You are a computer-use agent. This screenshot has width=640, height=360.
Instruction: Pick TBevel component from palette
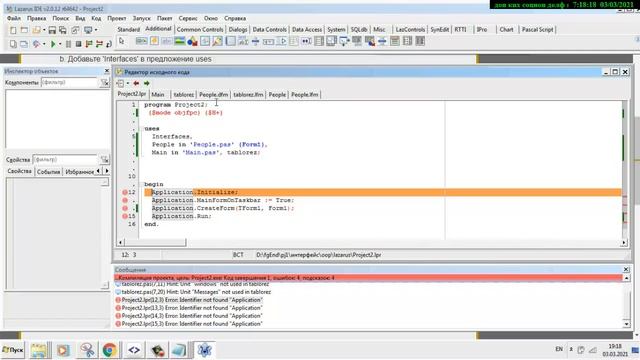pyautogui.click(x=205, y=41)
